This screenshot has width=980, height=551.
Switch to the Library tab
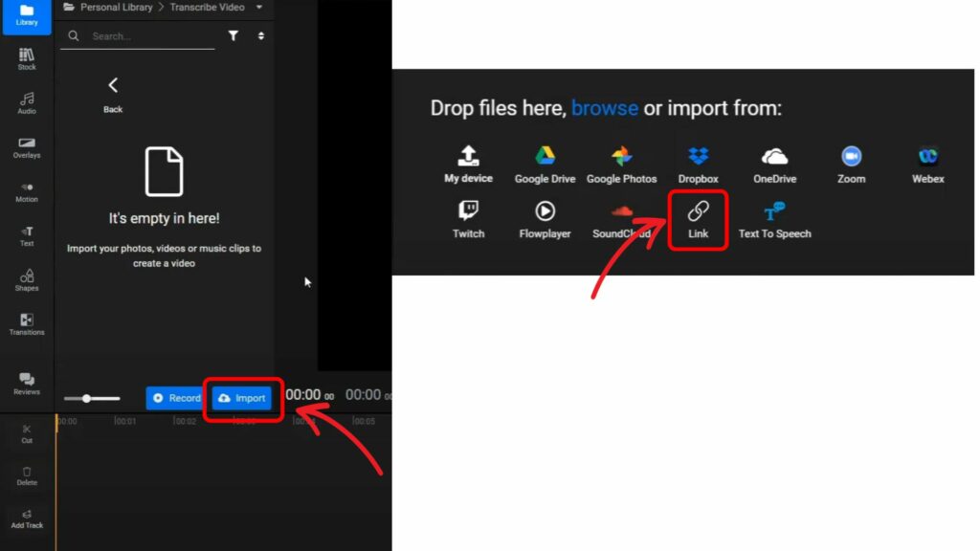coord(26,16)
